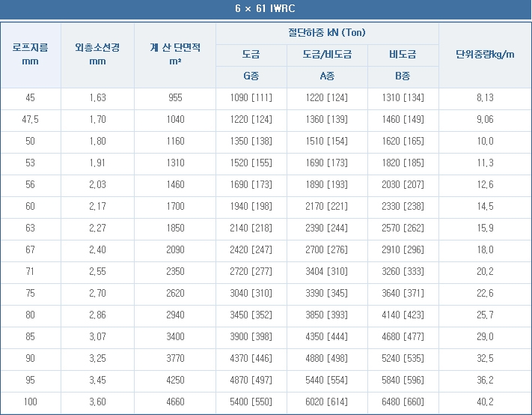Click the '절단하중 kN (Ton)' header
532x415 pixels.
coord(327,33)
